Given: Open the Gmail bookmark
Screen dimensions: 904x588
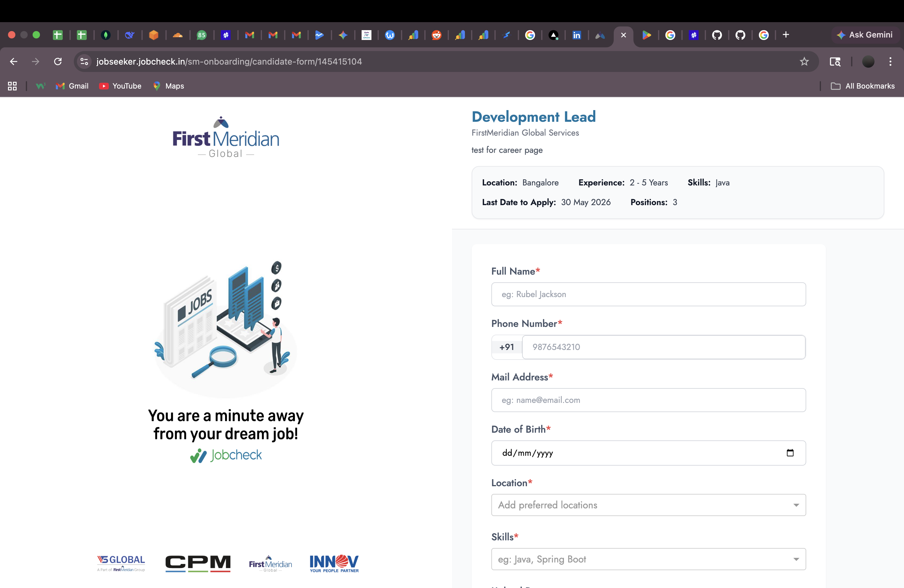Looking at the screenshot, I should [x=72, y=86].
